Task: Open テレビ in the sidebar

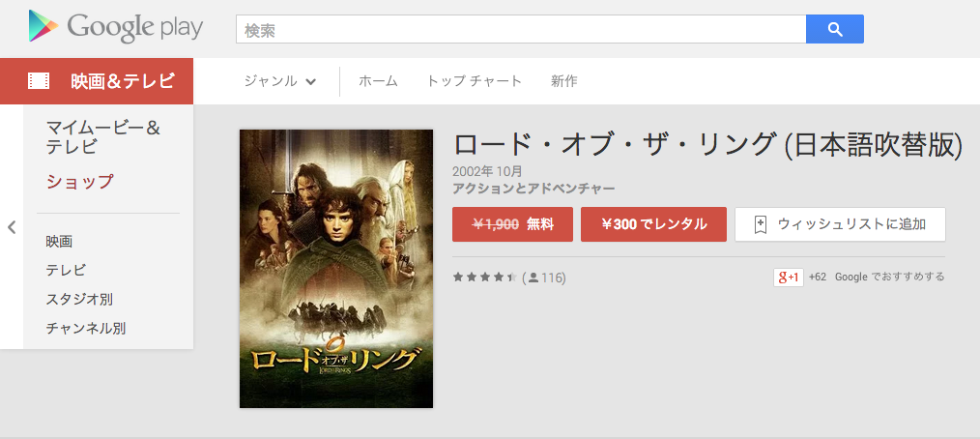Action: 66,270
